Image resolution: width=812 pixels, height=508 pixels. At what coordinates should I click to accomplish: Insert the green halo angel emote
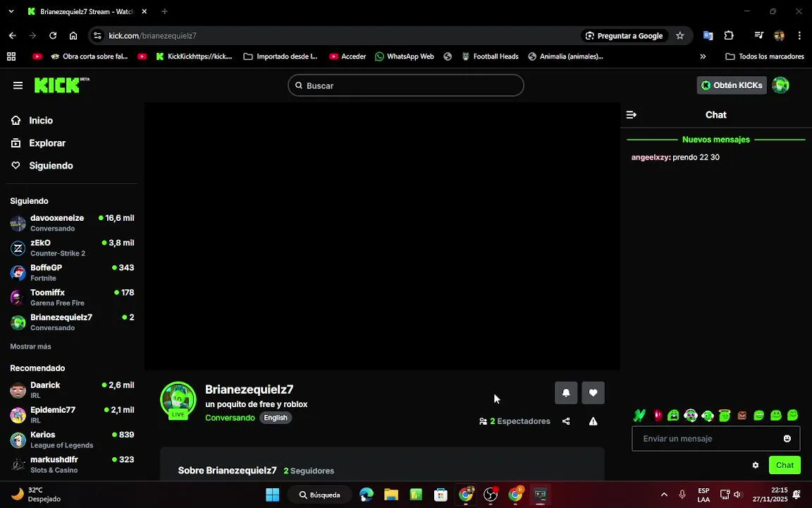coord(725,415)
